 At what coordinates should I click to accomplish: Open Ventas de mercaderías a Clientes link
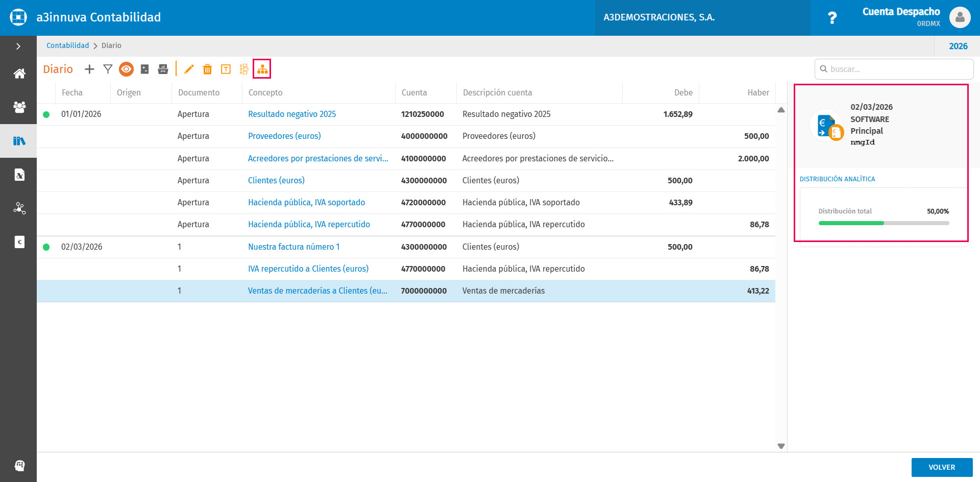tap(317, 291)
